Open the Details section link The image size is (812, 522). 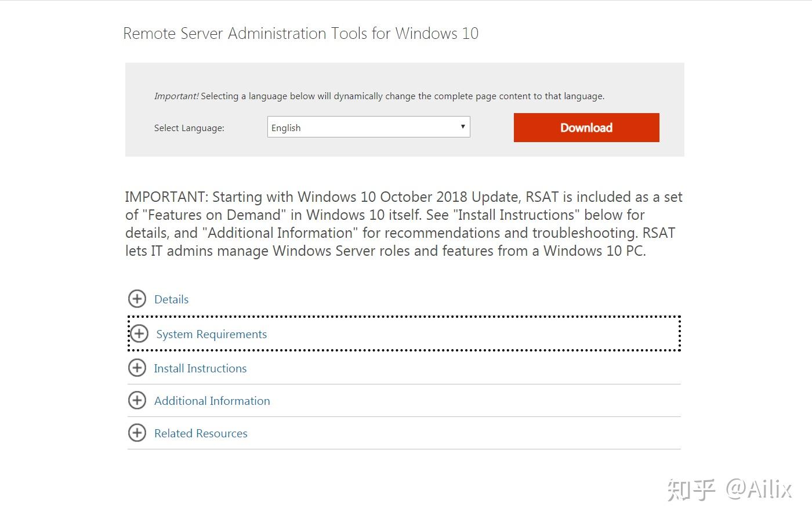[171, 299]
